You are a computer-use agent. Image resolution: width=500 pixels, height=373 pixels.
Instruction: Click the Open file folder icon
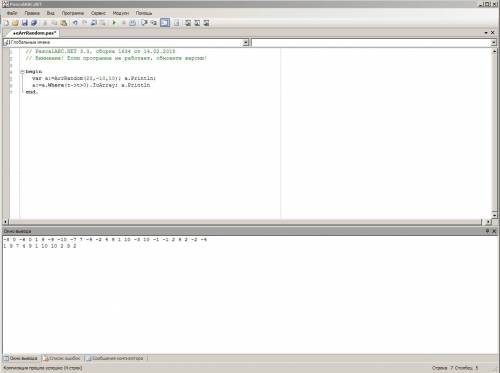pos(15,23)
